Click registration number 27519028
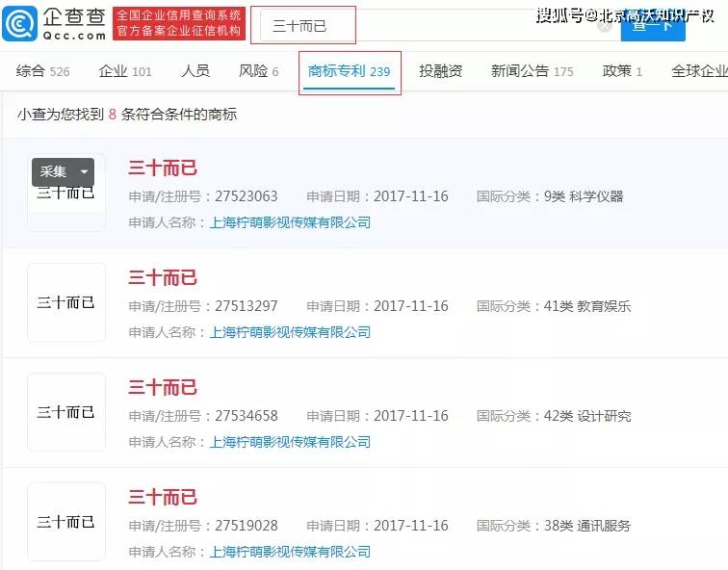This screenshot has height=570, width=728. pos(247,526)
